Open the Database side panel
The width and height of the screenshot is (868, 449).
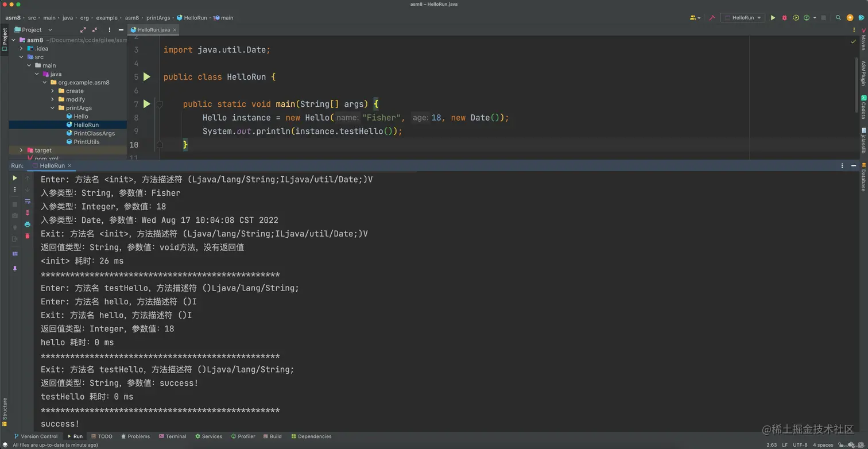863,177
